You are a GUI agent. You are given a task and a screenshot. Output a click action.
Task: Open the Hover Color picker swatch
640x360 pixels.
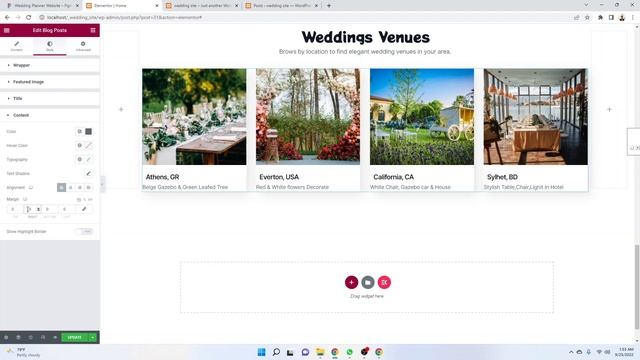(x=89, y=145)
